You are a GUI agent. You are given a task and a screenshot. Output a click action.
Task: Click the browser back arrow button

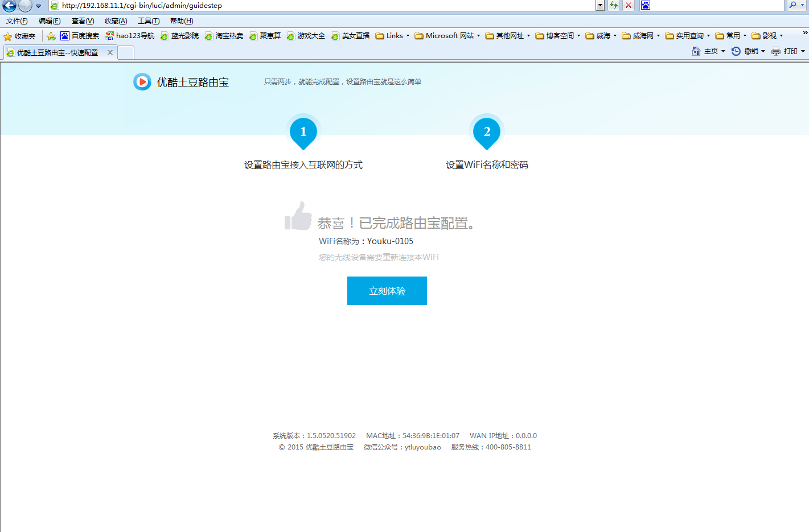coord(9,6)
